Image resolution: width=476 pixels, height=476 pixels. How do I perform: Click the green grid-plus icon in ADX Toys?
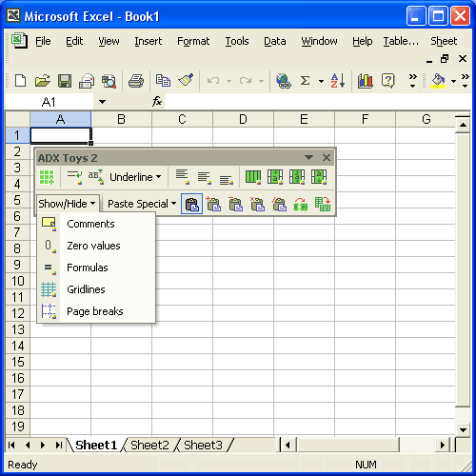(47, 177)
